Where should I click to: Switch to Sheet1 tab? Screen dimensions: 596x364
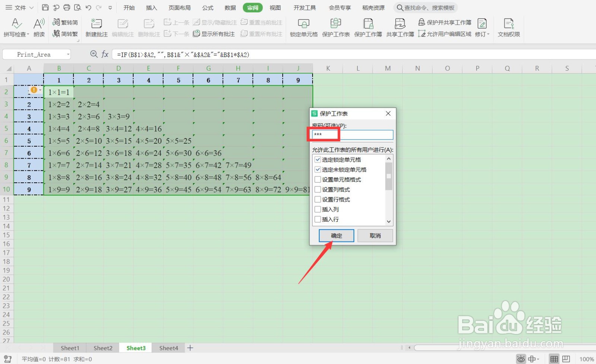click(x=70, y=348)
